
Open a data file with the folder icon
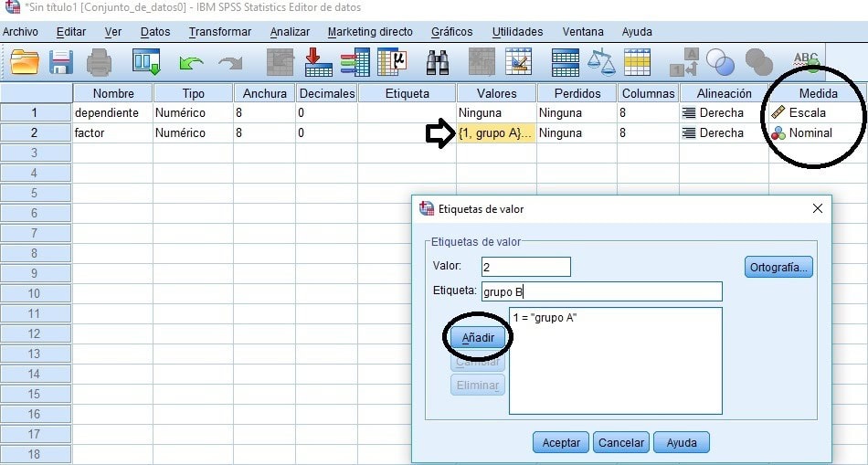pyautogui.click(x=25, y=62)
